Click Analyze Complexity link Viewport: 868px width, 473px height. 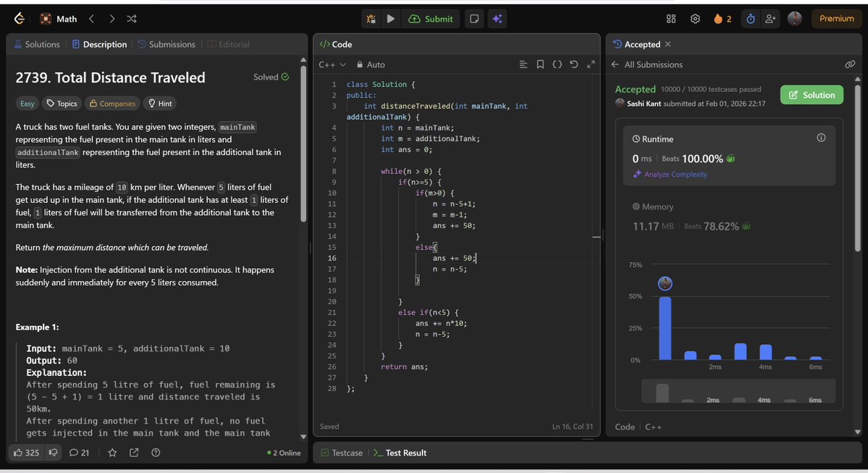(670, 175)
